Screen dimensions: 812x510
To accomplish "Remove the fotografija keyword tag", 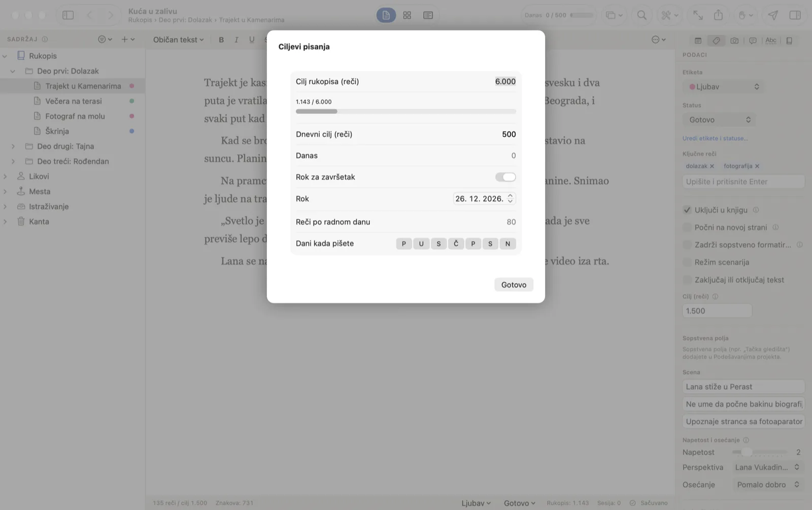I will (x=757, y=166).
